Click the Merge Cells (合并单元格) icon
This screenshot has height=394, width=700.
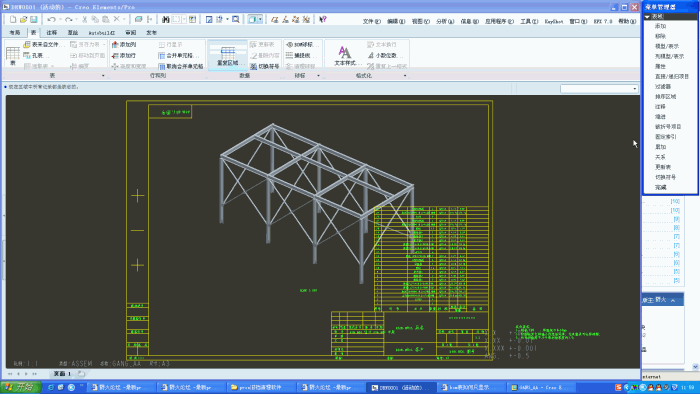[162, 56]
